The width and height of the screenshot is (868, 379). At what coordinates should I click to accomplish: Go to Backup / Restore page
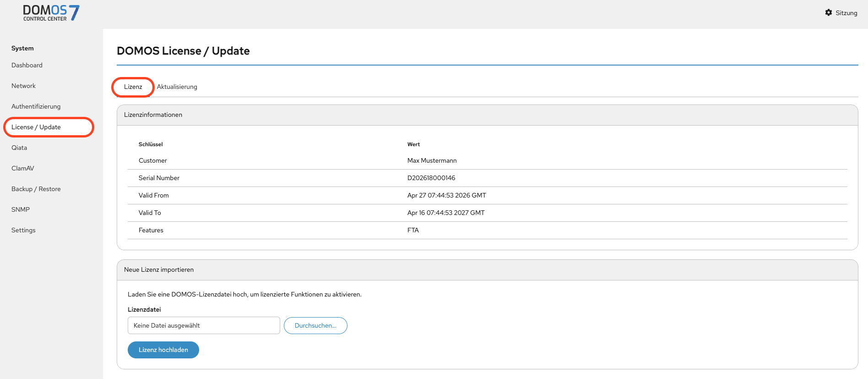pos(36,189)
